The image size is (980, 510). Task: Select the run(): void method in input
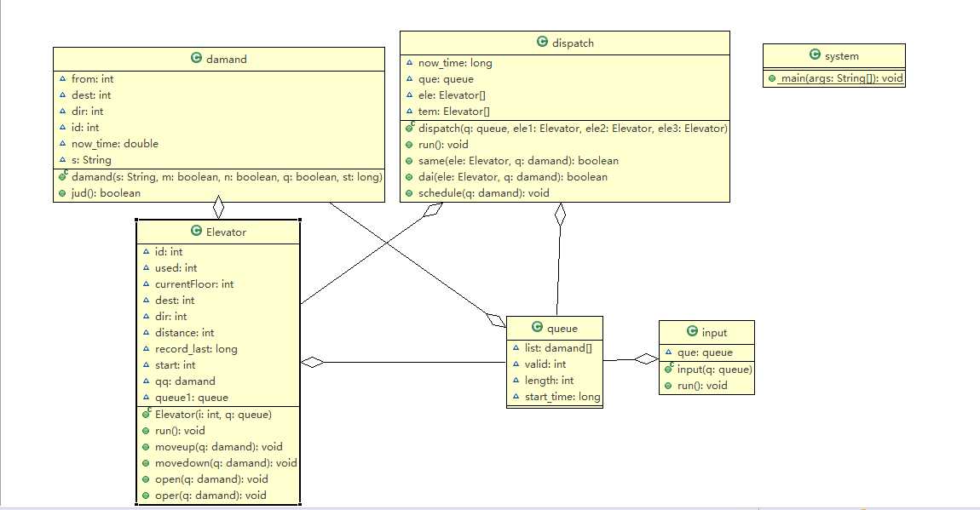pos(702,385)
